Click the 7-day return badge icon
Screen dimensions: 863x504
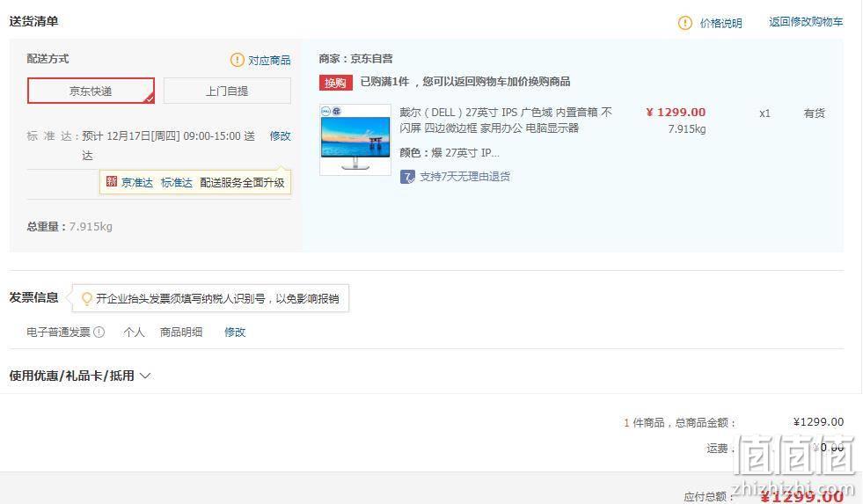click(x=407, y=177)
